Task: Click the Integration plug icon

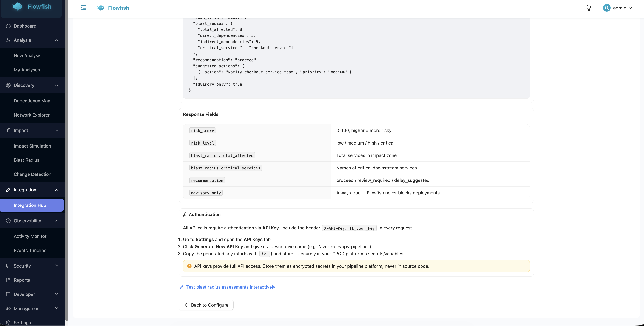Action: (x=8, y=190)
